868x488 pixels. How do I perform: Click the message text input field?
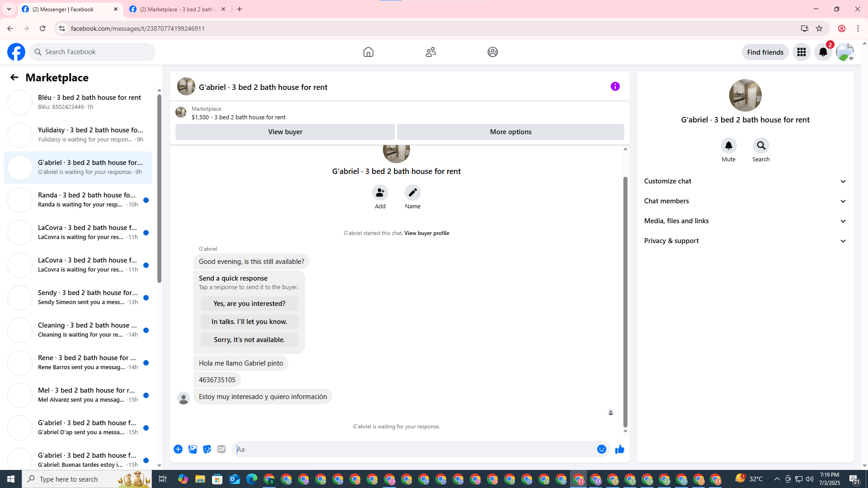[x=414, y=449]
